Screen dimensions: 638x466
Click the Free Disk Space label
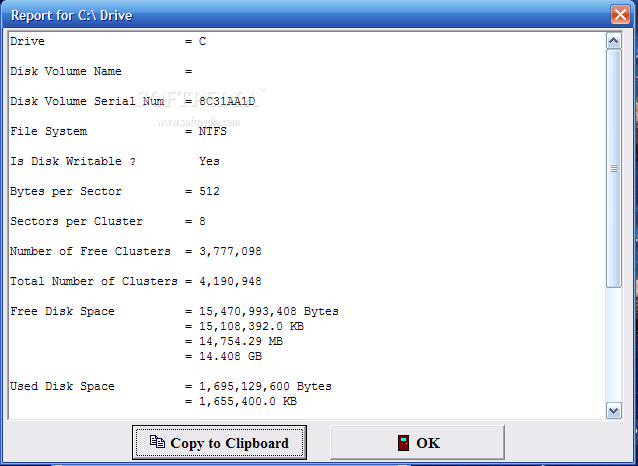click(62, 312)
